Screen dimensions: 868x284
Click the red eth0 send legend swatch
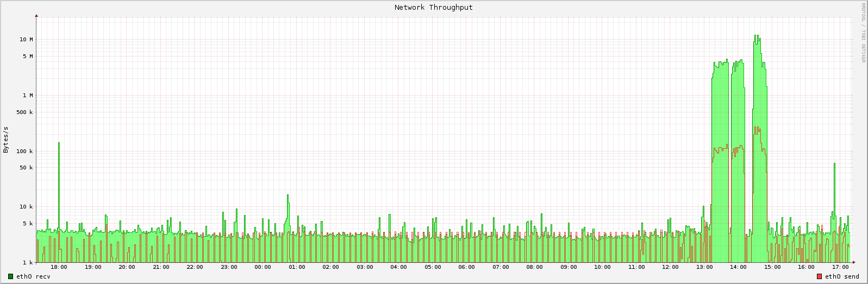point(819,277)
